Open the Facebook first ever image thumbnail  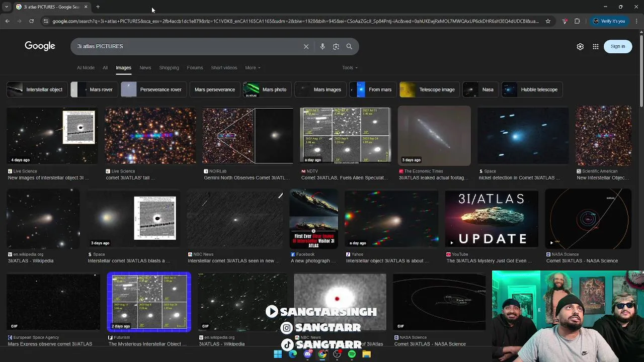[x=314, y=219]
